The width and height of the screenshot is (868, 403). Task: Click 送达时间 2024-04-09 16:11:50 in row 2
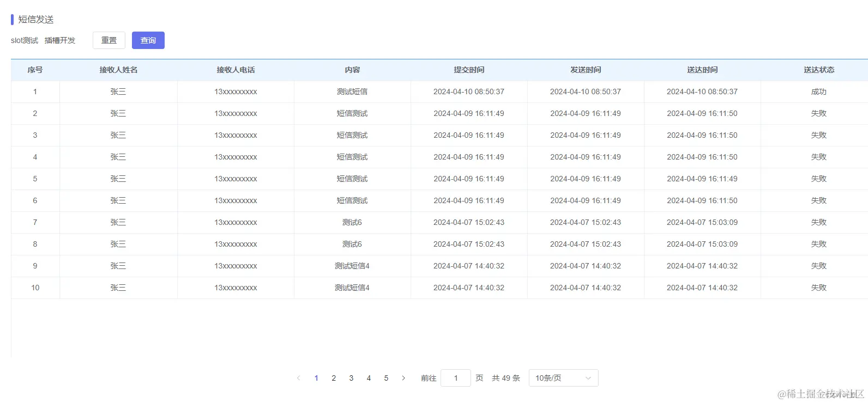(702, 113)
